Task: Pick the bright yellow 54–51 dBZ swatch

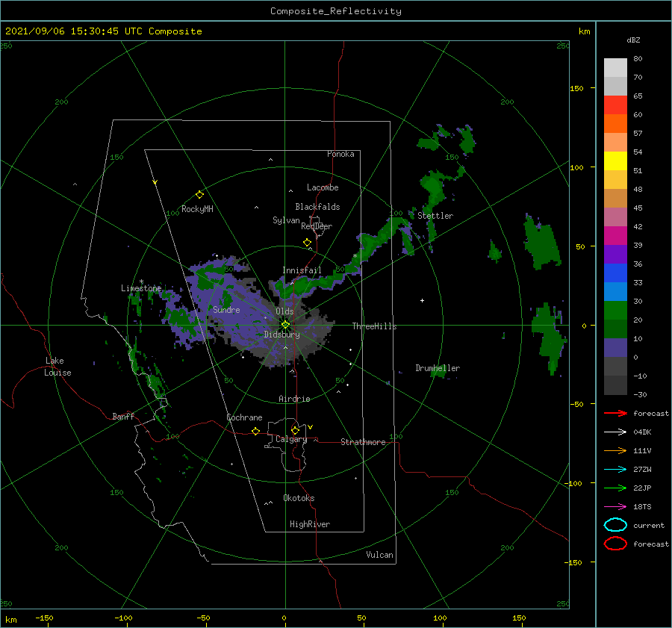Action: 615,161
